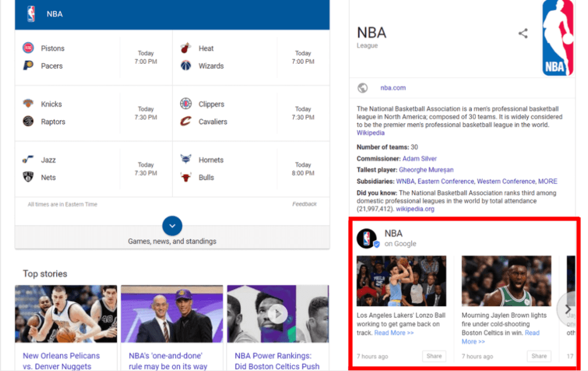Open the WNBA subsidiary link
588x371 pixels.
(x=405, y=181)
